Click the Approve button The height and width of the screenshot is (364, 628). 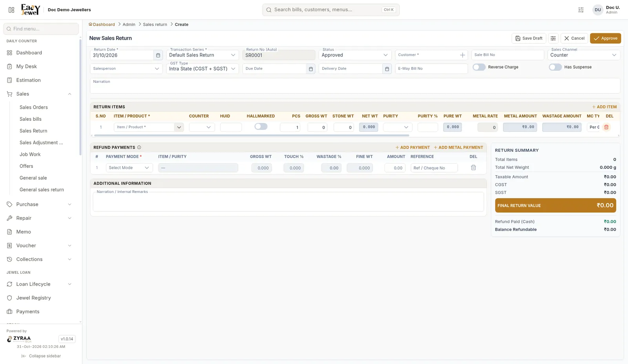(x=605, y=38)
